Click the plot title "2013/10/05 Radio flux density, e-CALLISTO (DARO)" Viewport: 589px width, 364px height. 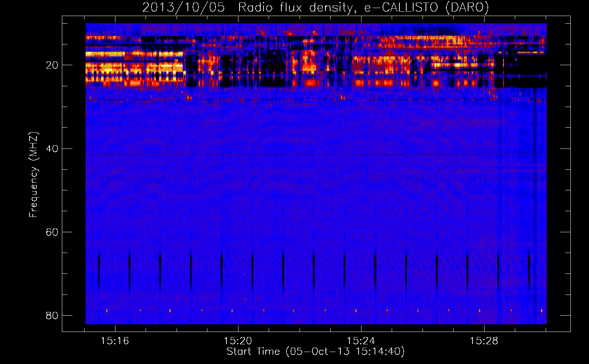(316, 8)
